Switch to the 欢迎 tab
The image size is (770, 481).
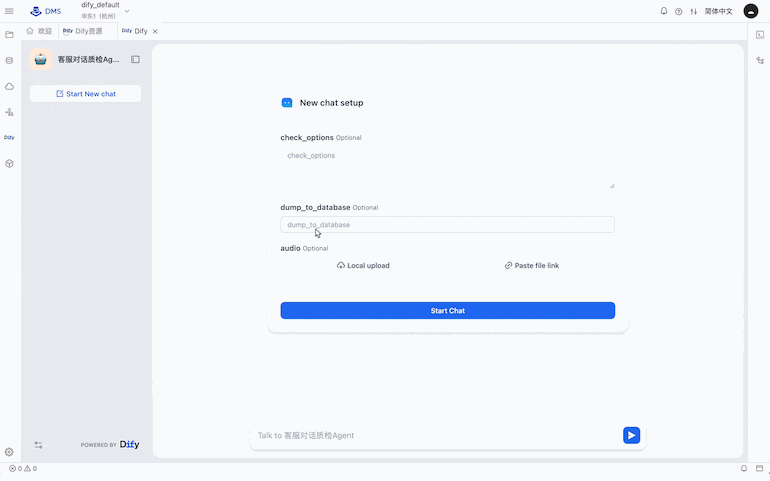pos(39,31)
